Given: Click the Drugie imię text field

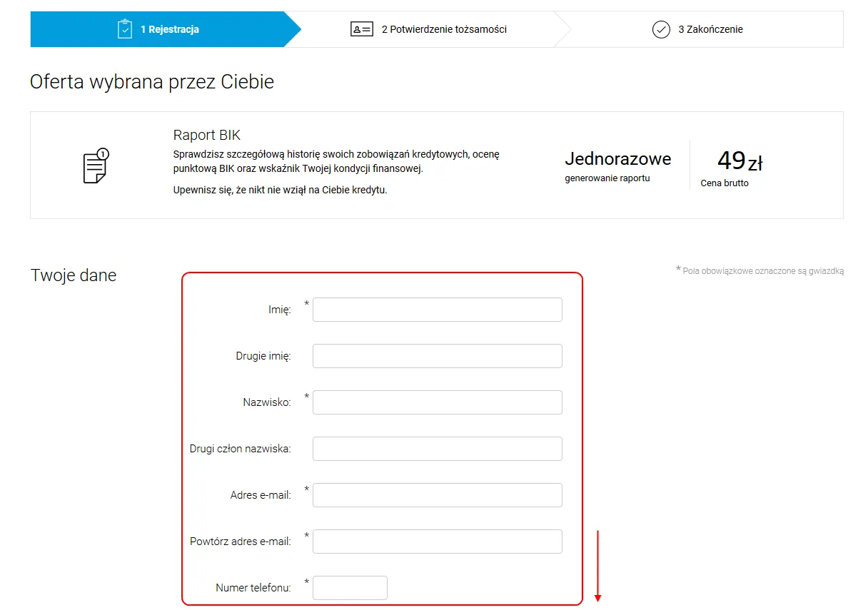Looking at the screenshot, I should click(437, 355).
